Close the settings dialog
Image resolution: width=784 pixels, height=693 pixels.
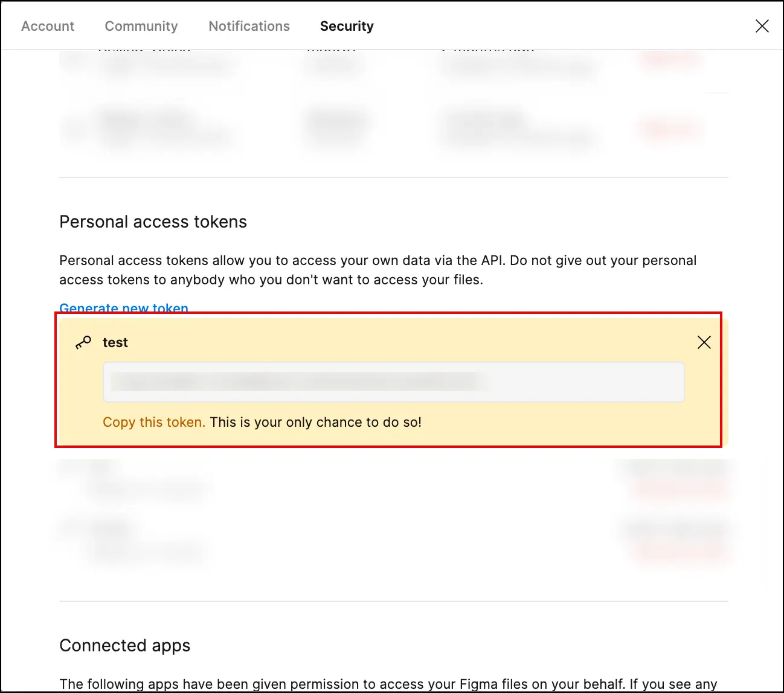[762, 26]
